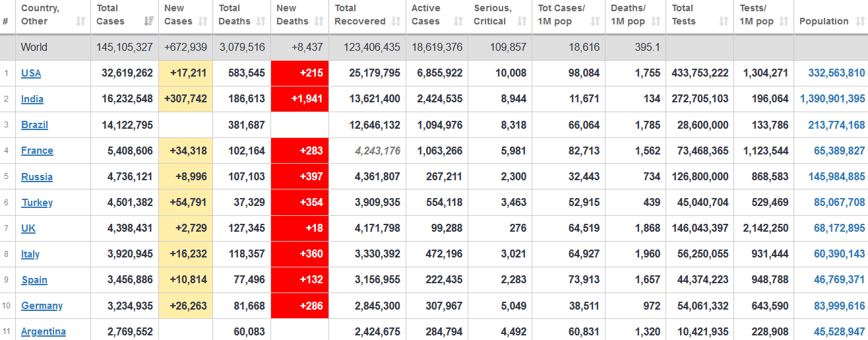
Task: Select USA new deaths +215 cell
Action: [299, 73]
